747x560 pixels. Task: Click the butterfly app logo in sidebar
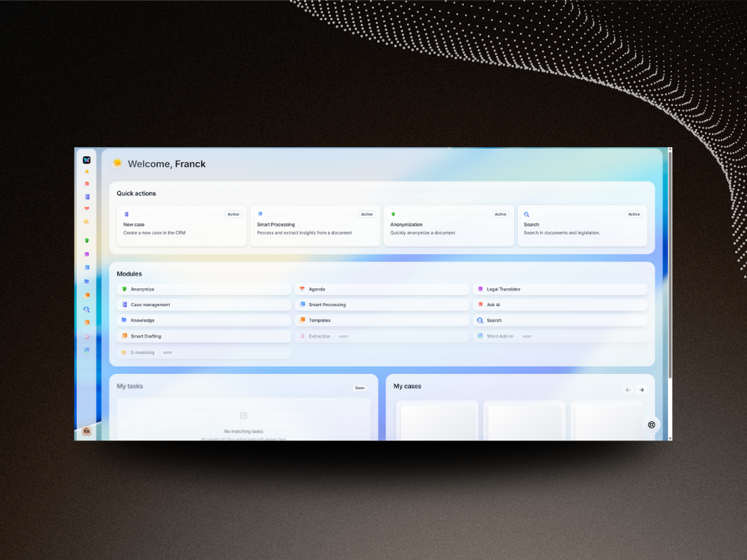point(87,160)
